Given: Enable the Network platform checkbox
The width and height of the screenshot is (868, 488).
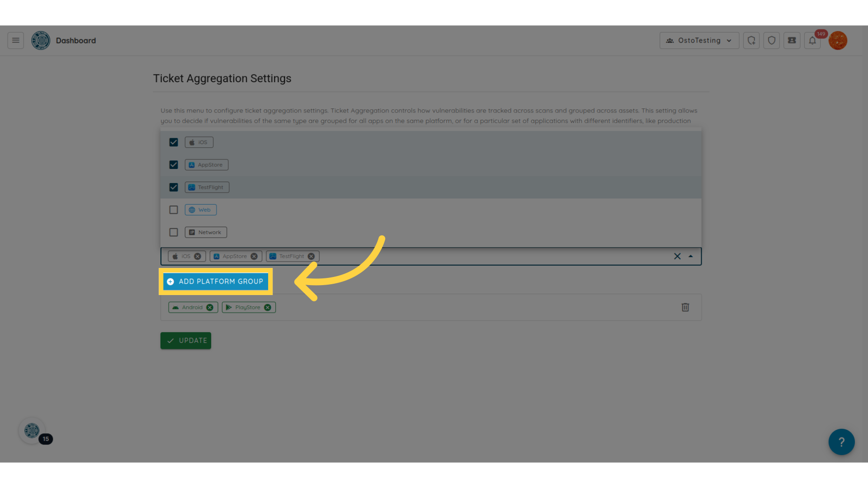Looking at the screenshot, I should tap(174, 232).
